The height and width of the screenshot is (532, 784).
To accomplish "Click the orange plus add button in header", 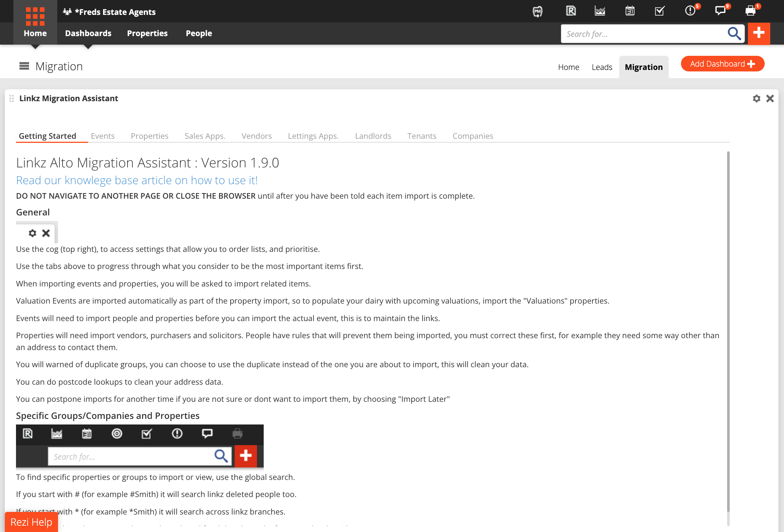I will tap(759, 33).
